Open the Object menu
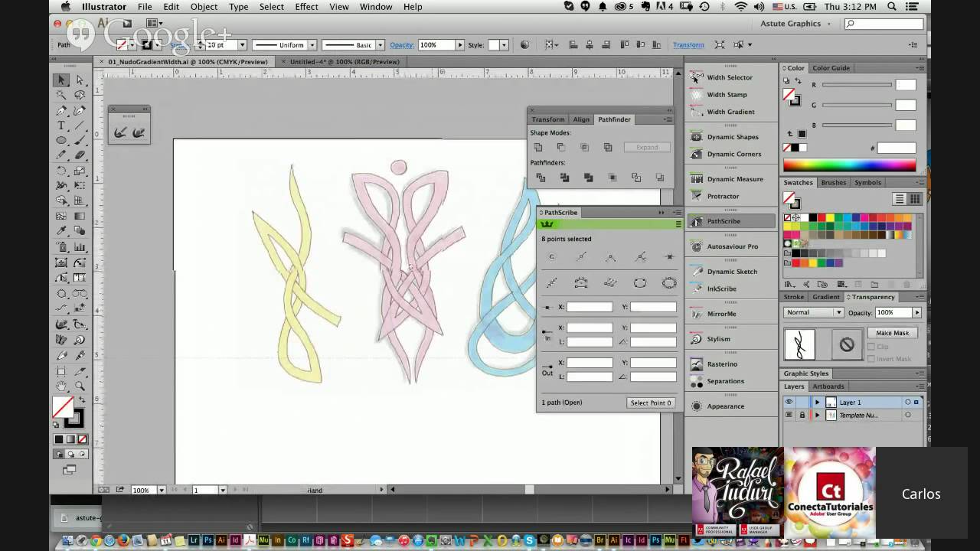 204,7
